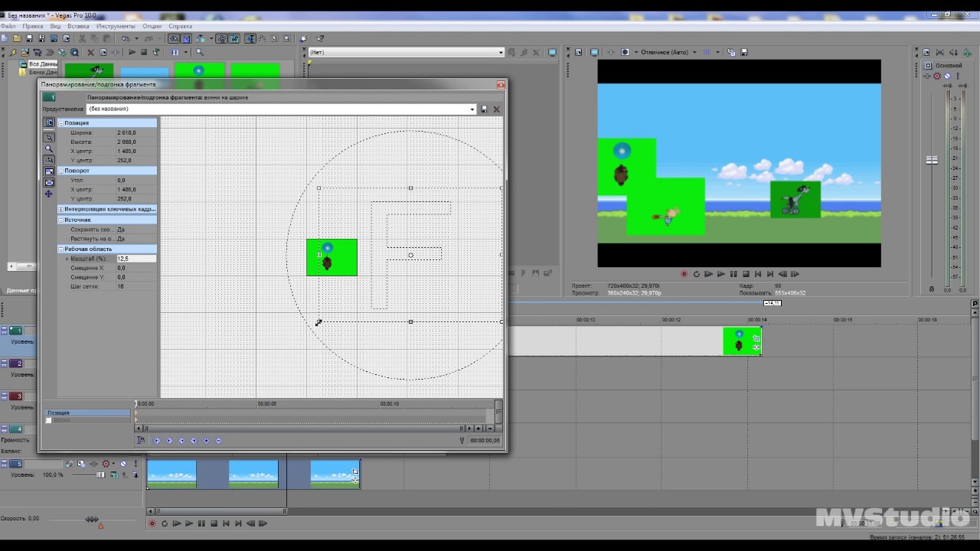Save the project with floppy icon
980x551 pixels.
pyautogui.click(x=29, y=38)
